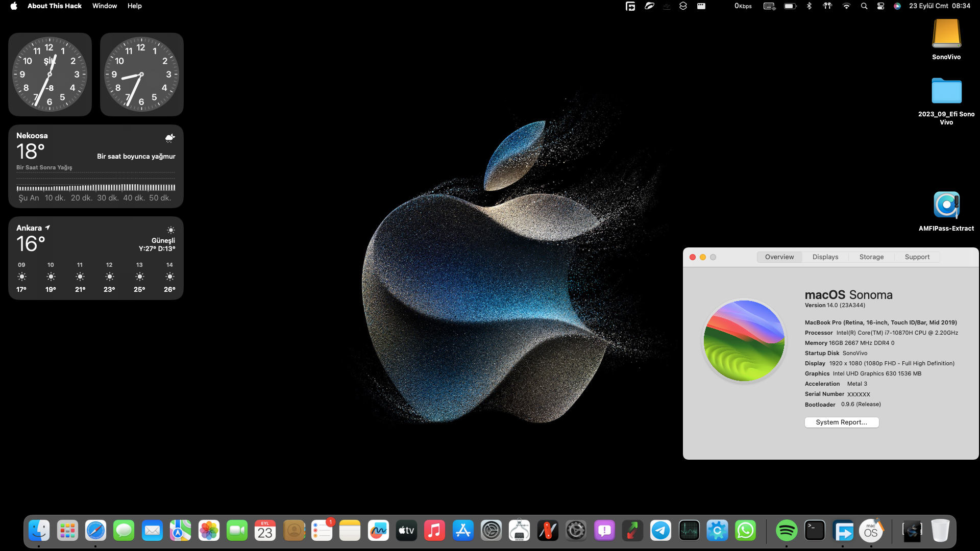Open Spotlight search magnifier icon
This screenshot has width=980, height=551.
coord(864,6)
